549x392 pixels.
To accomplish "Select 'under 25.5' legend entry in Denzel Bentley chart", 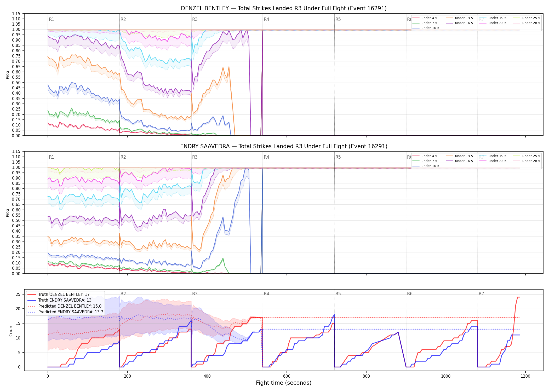I will [527, 18].
